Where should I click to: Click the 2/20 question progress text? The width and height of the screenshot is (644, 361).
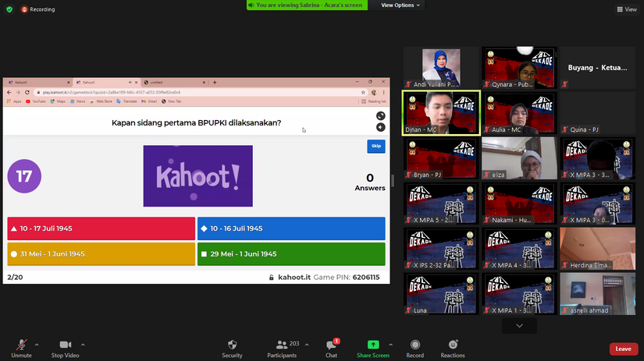coord(15,278)
